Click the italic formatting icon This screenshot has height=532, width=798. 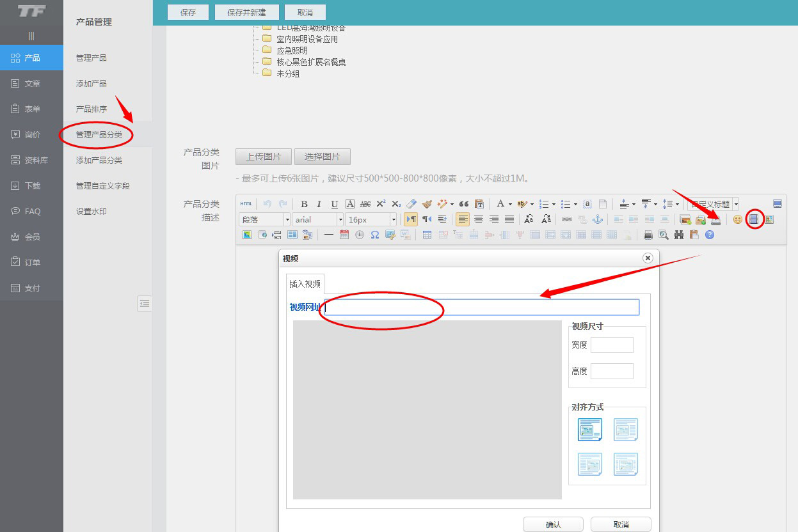pyautogui.click(x=319, y=204)
